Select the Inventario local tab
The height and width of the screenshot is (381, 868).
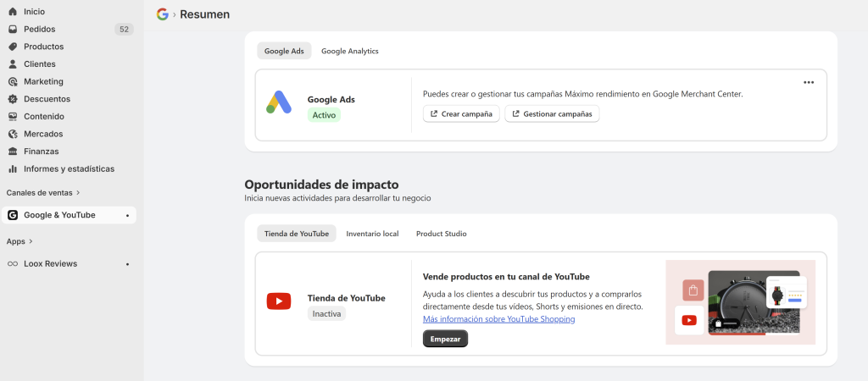click(372, 234)
